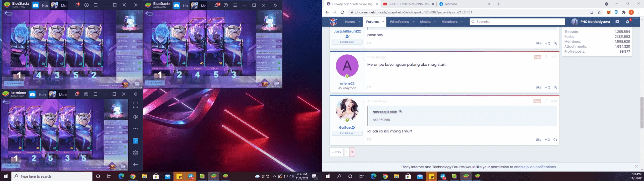Expand Home dropdown arrow in navbar
The height and width of the screenshot is (181, 644).
(x=359, y=22)
